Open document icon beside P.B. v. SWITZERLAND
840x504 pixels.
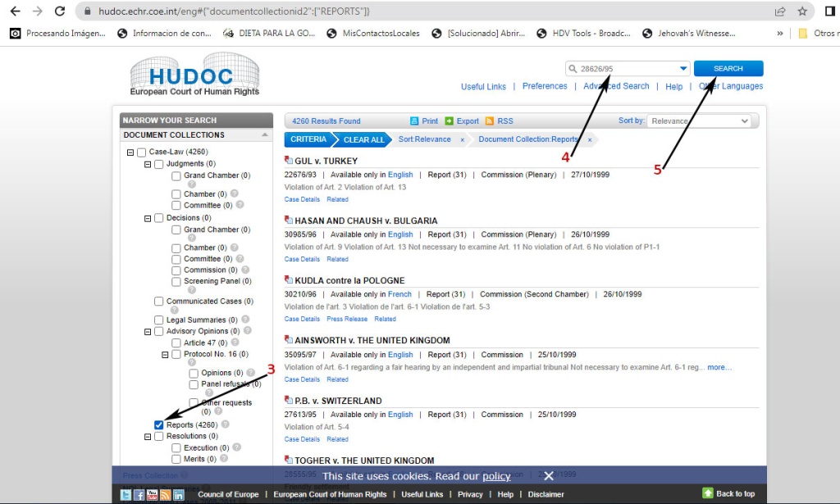288,400
